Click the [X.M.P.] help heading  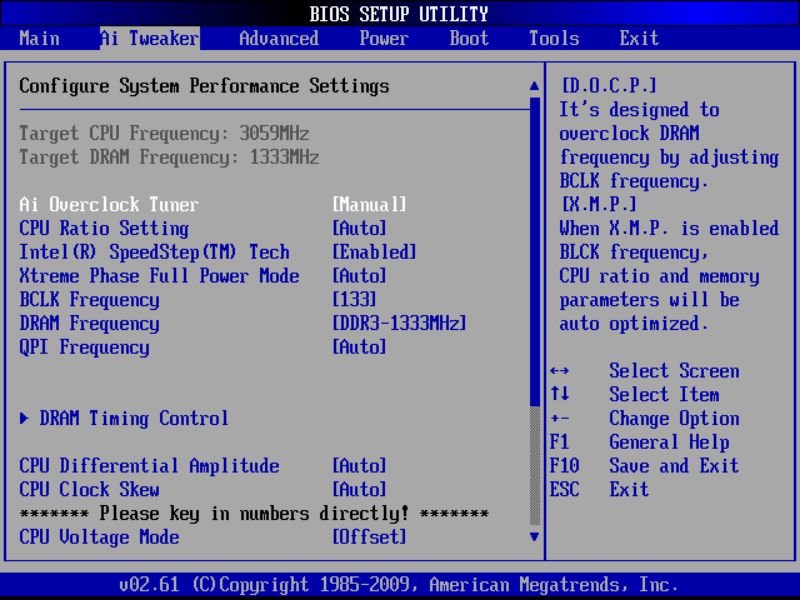[599, 205]
